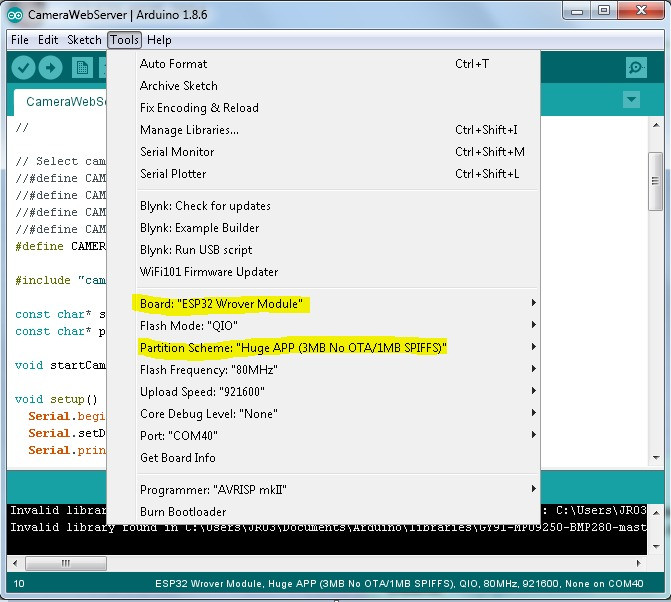Click console scrollbar down arrow
The width and height of the screenshot is (671, 602).
(x=656, y=546)
